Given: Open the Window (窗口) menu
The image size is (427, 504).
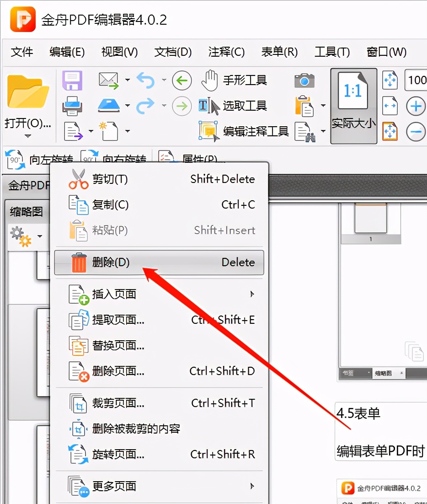Looking at the screenshot, I should (x=386, y=52).
